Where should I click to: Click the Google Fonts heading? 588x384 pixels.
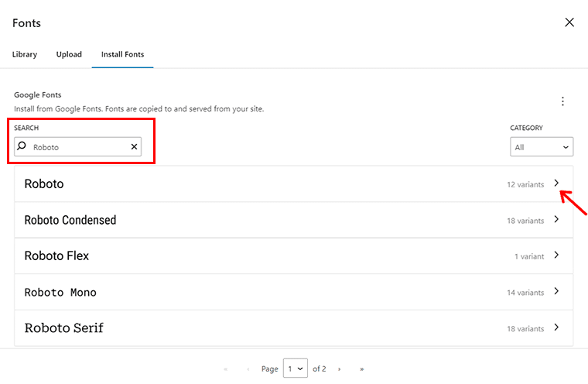[x=37, y=95]
